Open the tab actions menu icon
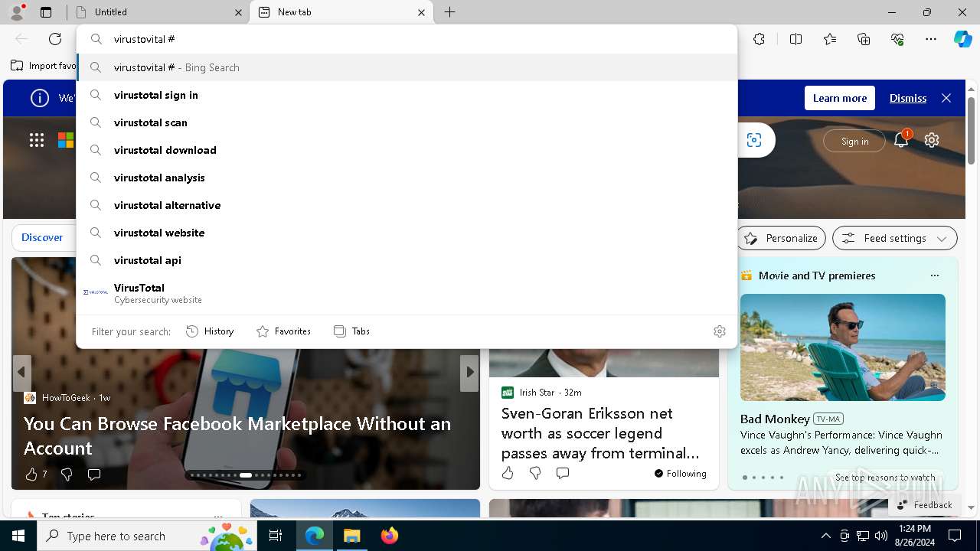The width and height of the screenshot is (980, 551). tap(46, 12)
